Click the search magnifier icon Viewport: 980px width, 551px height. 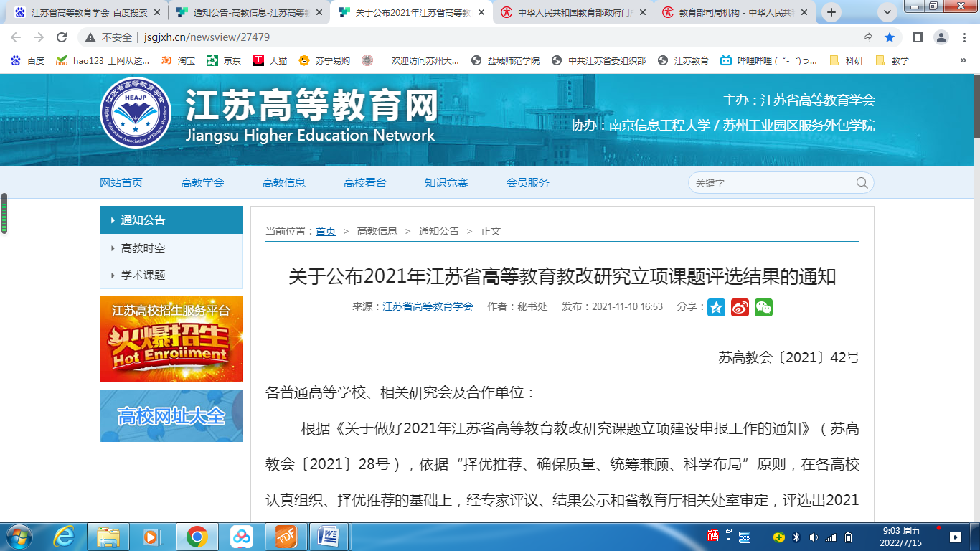(x=862, y=183)
